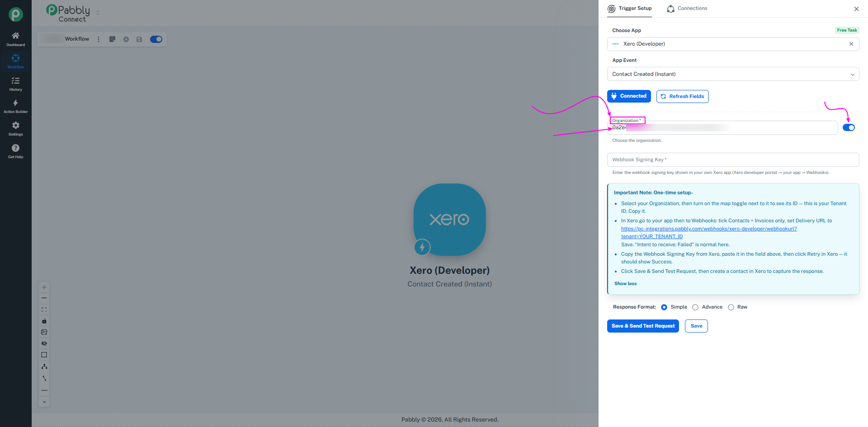Click Save & Send Test Request
Viewport: 868px width, 427px height.
pos(643,326)
